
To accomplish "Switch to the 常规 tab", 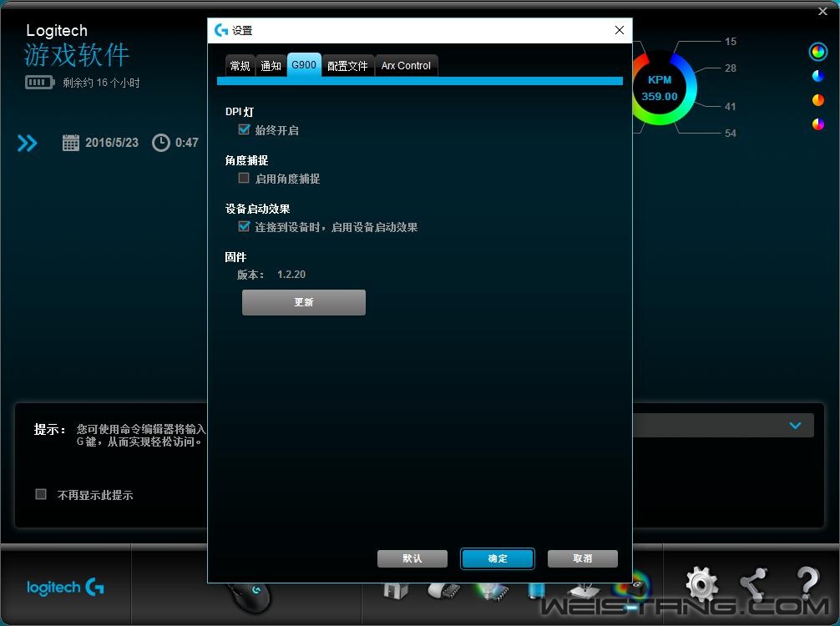I will [240, 66].
